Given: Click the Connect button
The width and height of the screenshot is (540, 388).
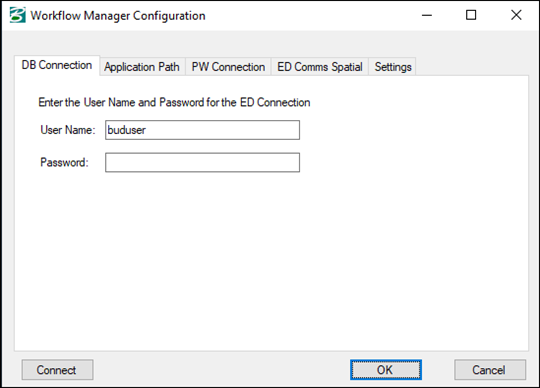Looking at the screenshot, I should (x=57, y=370).
